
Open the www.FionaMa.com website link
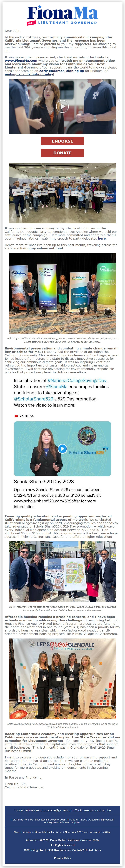coord(21,61)
